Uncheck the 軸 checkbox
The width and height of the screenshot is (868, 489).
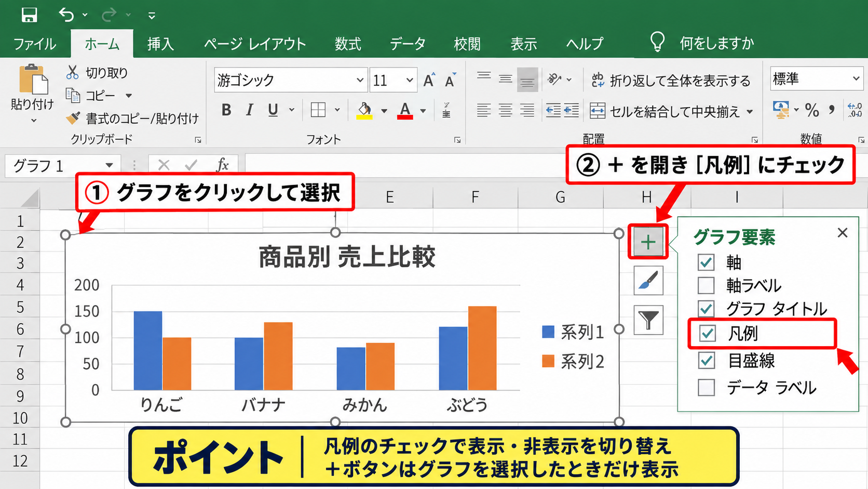(706, 262)
